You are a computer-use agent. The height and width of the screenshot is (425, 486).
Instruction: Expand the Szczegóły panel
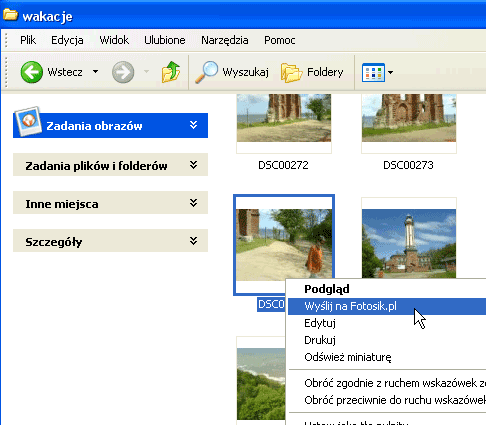coord(193,241)
